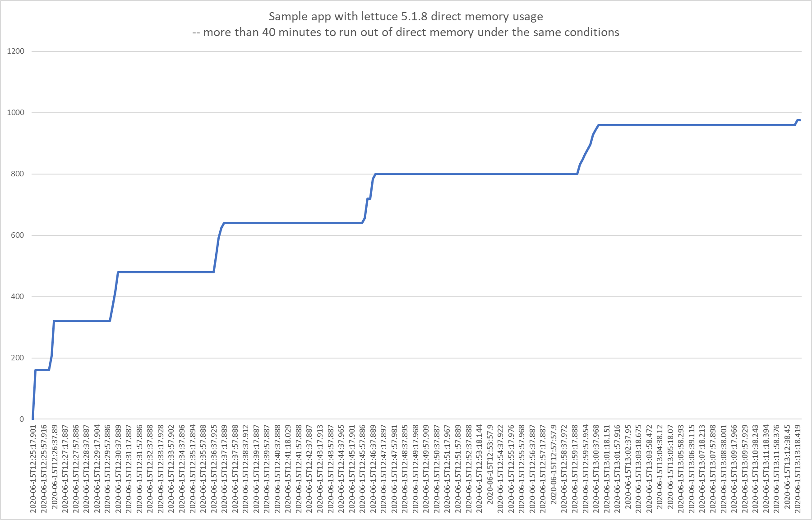
Task: Click x-axis label "2020-06-15T12:25:57.916"
Action: click(44, 469)
